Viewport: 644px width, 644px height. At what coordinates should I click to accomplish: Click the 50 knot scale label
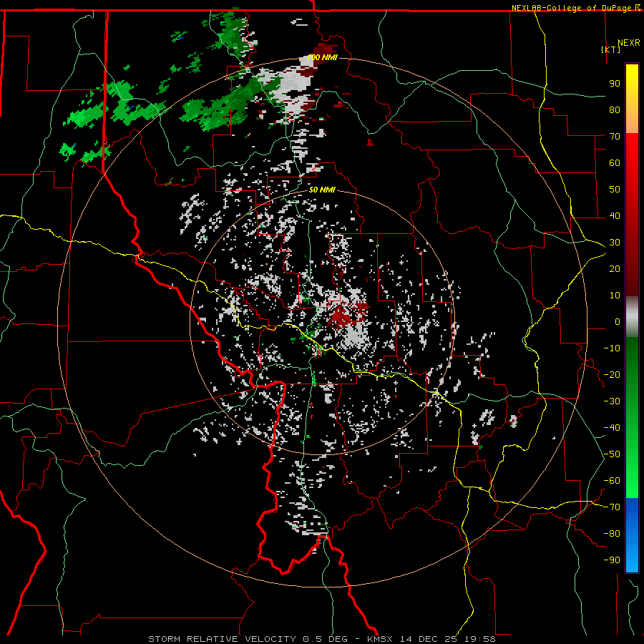coord(615,190)
